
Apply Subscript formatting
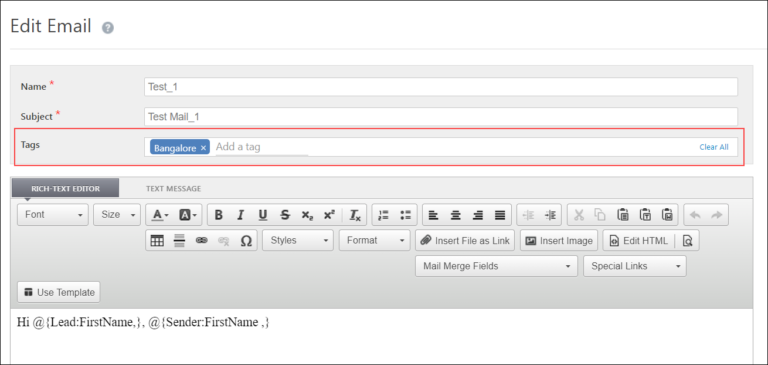click(x=307, y=215)
